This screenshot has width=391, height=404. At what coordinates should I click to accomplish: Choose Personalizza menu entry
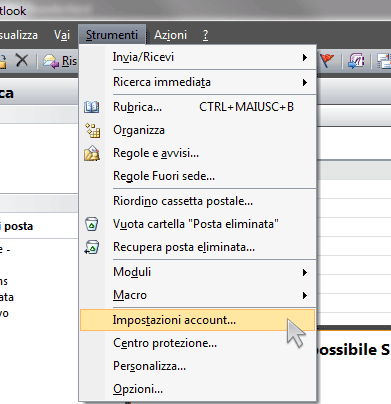pyautogui.click(x=198, y=366)
